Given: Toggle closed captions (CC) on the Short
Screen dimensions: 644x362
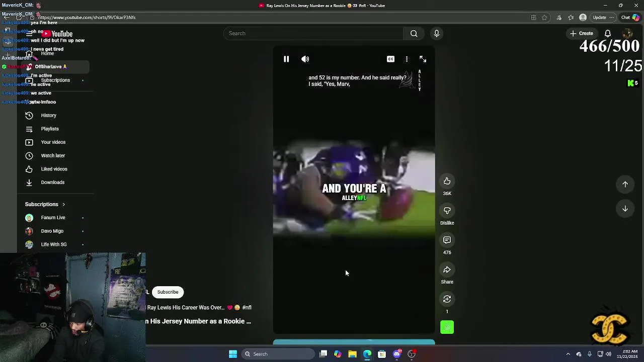Looking at the screenshot, I should (x=390, y=59).
